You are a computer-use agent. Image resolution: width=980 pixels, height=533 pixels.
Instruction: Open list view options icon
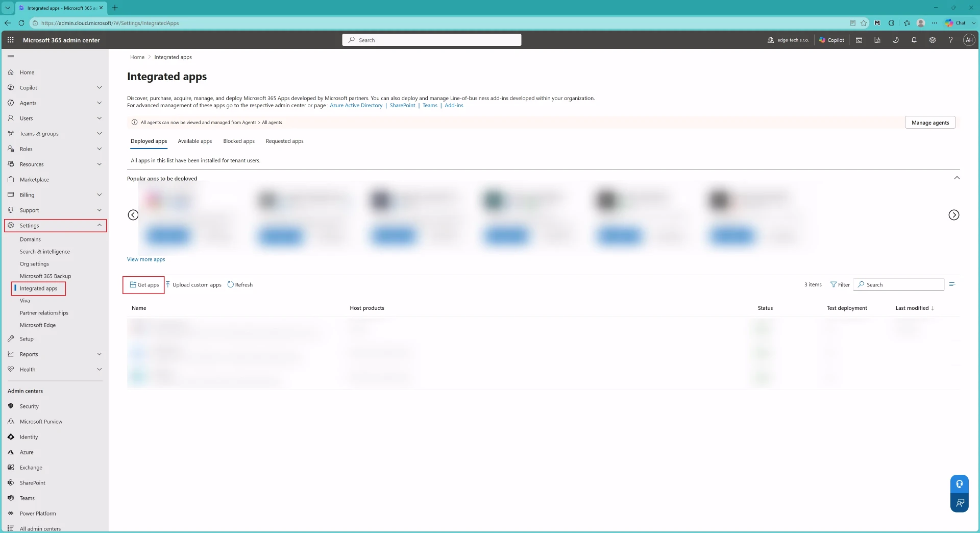tap(952, 284)
